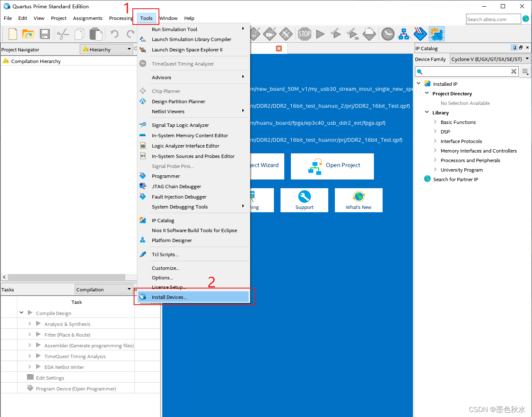Viewport: 532px width, 417px height.
Task: Click the Open folder toolbar icon
Action: pyautogui.click(x=28, y=34)
